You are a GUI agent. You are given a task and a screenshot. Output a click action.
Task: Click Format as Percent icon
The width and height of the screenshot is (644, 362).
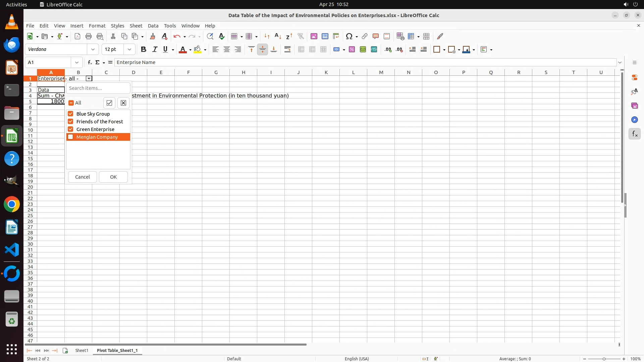point(352,50)
